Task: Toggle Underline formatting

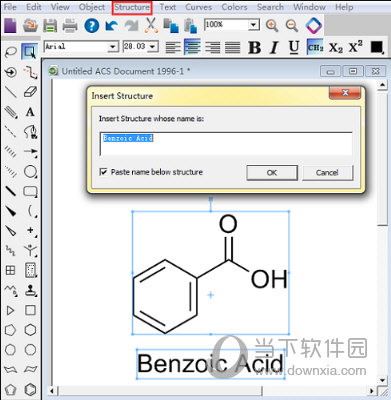Action: [x=294, y=47]
